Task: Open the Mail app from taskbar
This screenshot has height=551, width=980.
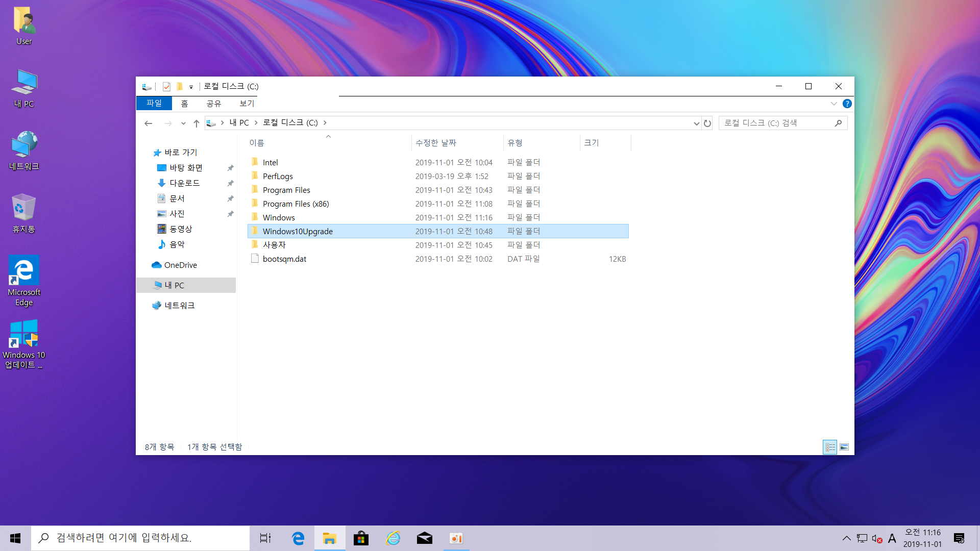Action: pyautogui.click(x=424, y=538)
